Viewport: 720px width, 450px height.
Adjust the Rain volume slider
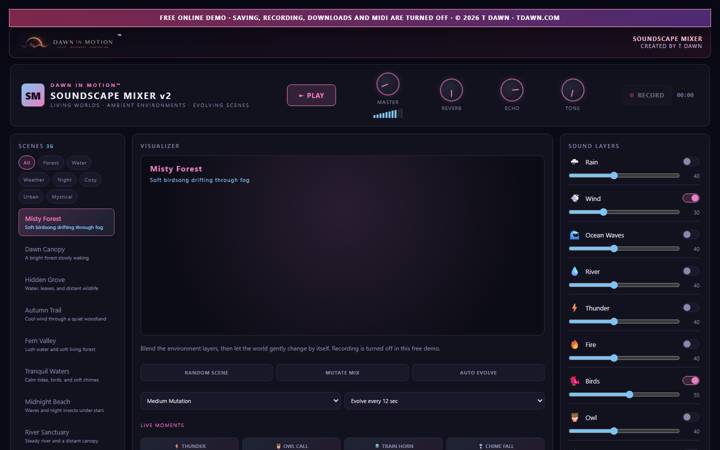(624, 175)
